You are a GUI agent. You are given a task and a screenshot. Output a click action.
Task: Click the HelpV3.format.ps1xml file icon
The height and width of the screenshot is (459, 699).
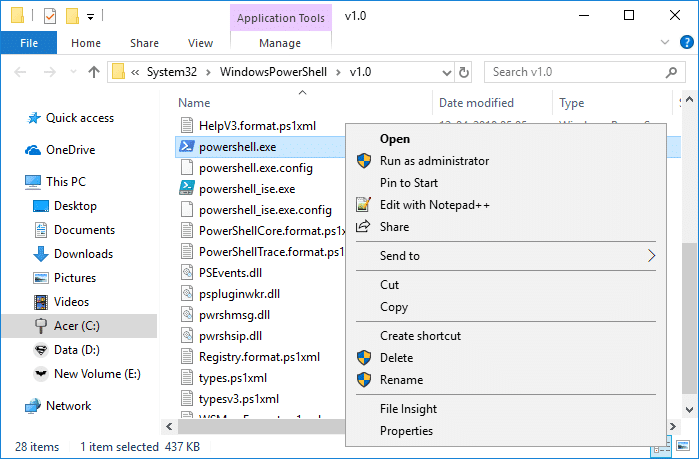coord(187,125)
